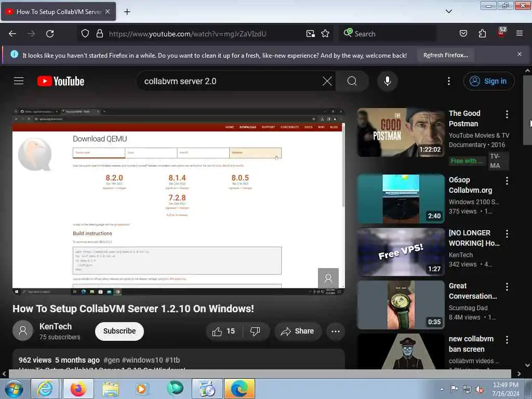Go to the YouTube home logo

pos(61,81)
